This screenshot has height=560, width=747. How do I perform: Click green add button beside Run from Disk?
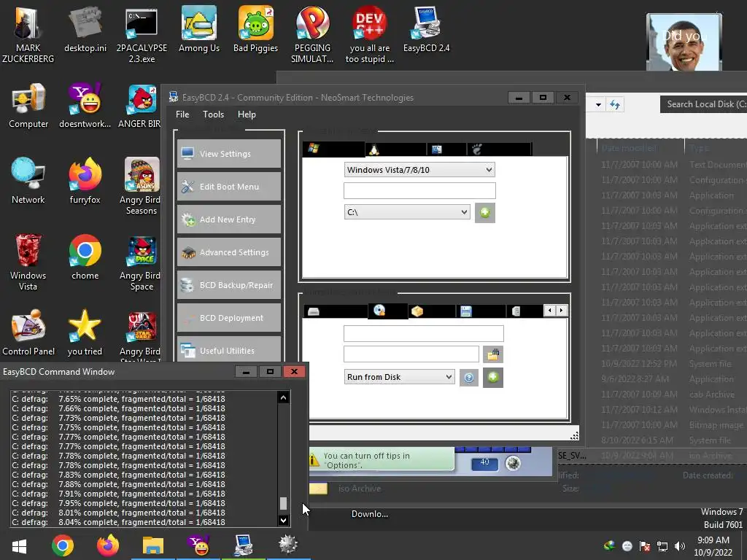[x=492, y=377]
